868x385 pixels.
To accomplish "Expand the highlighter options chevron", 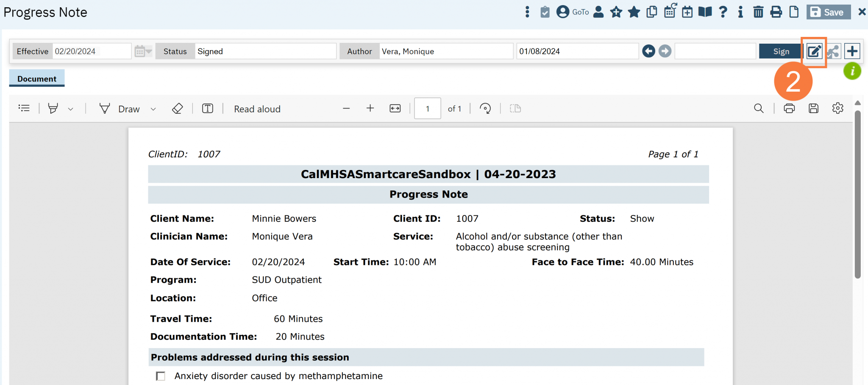I will tap(71, 109).
